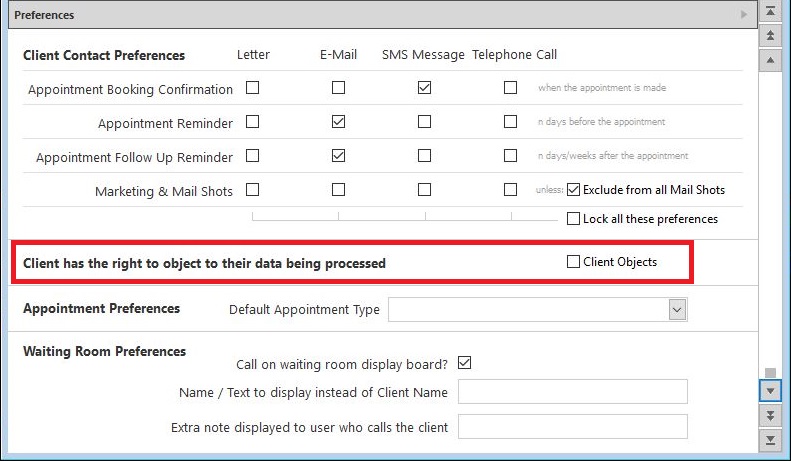This screenshot has width=791, height=461.
Task: Click the Client Contact Preferences heading
Action: click(104, 55)
